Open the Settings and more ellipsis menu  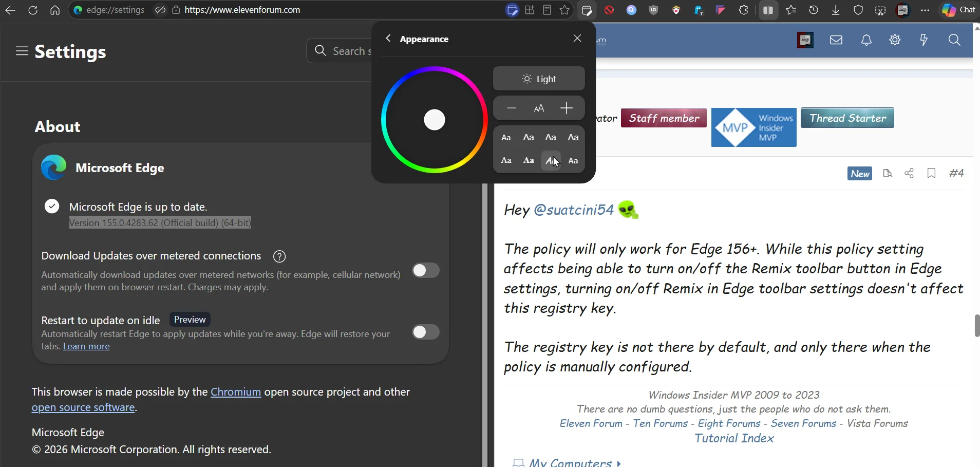925,10
